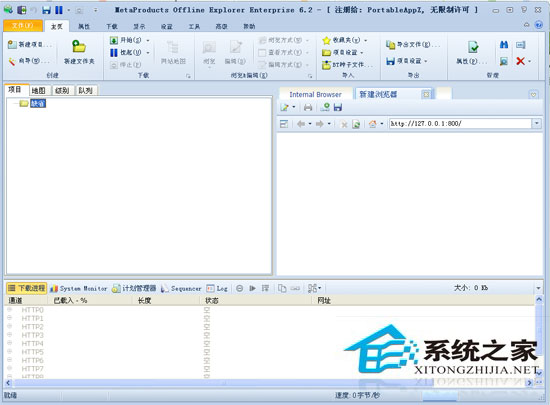Select the Queue (队列) panel tab

tap(85, 90)
